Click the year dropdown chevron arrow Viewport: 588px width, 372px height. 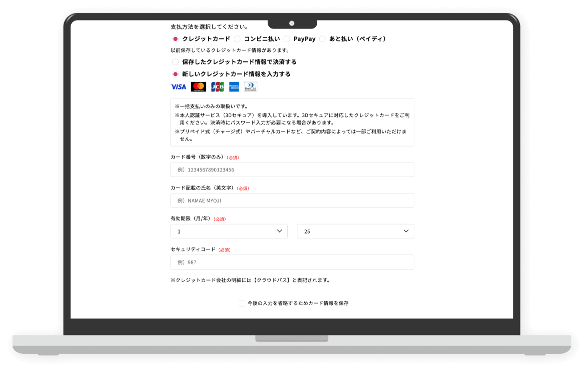406,231
